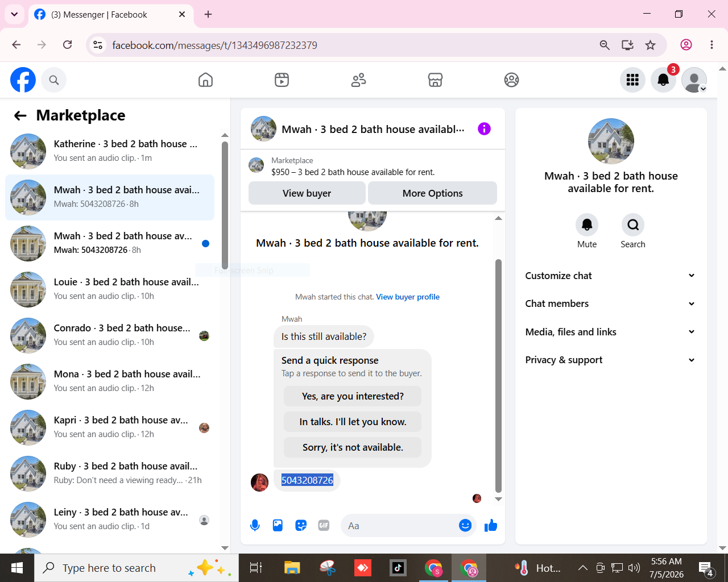Go back using browser back arrow
This screenshot has width=728, height=582.
16,45
